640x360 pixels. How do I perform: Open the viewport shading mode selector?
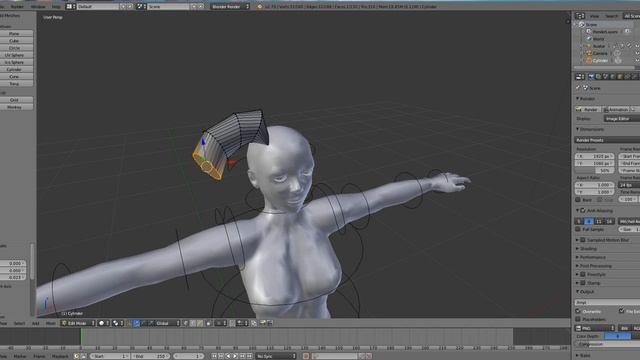[103, 323]
